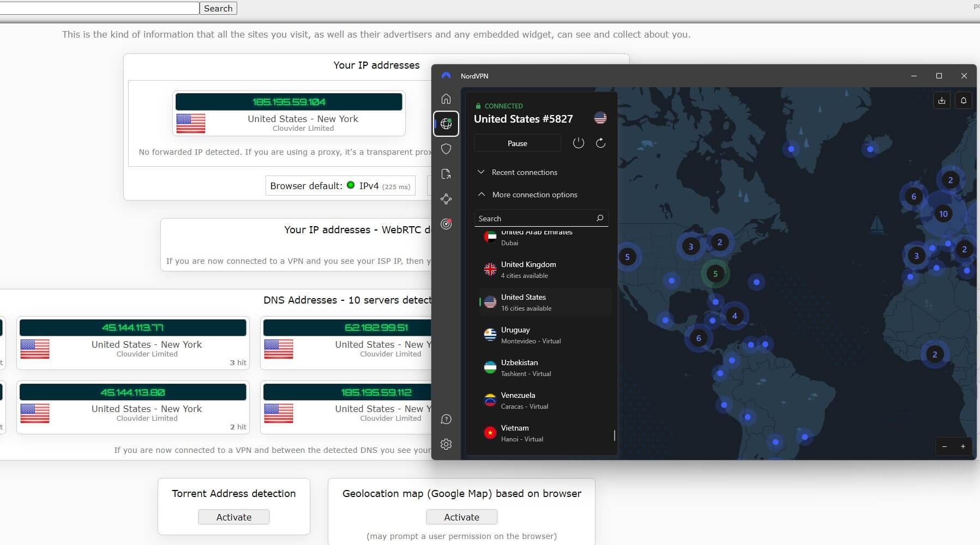
Task: Click the DNS address 185.195.59.112
Action: 376,392
